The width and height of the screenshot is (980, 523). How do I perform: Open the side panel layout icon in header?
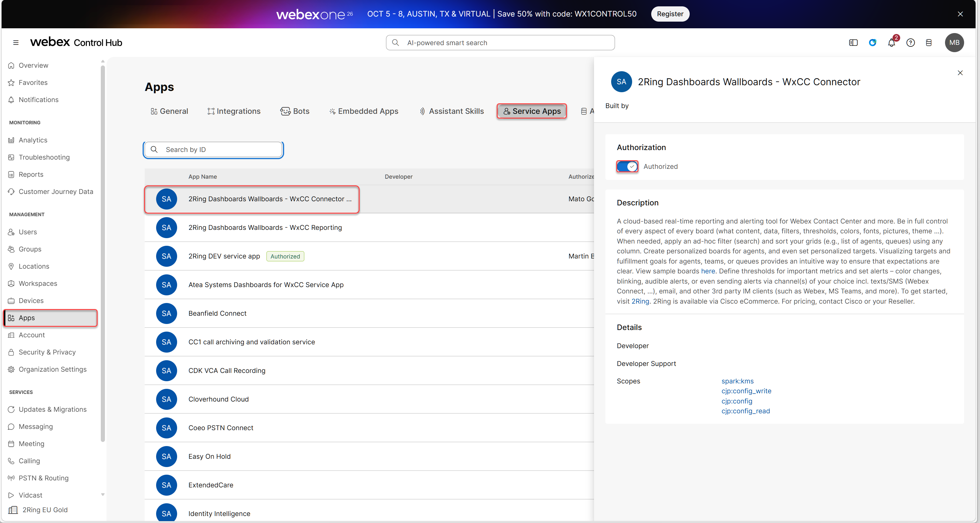point(853,43)
